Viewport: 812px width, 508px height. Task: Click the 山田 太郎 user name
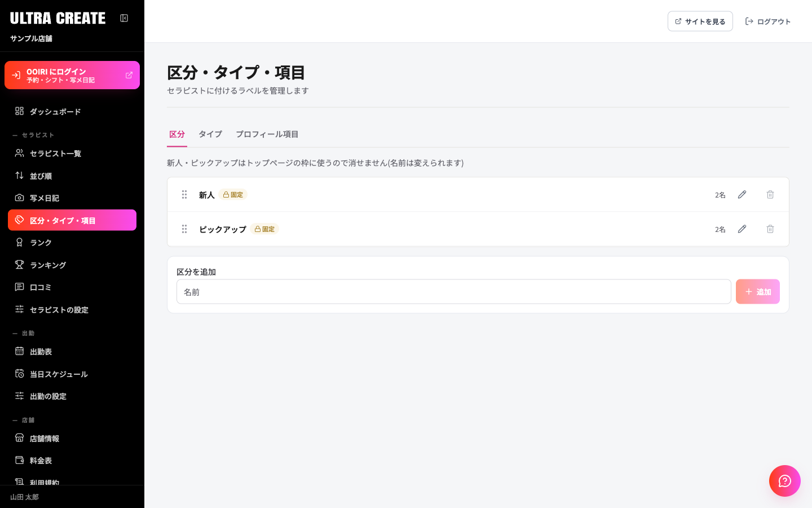(x=24, y=497)
